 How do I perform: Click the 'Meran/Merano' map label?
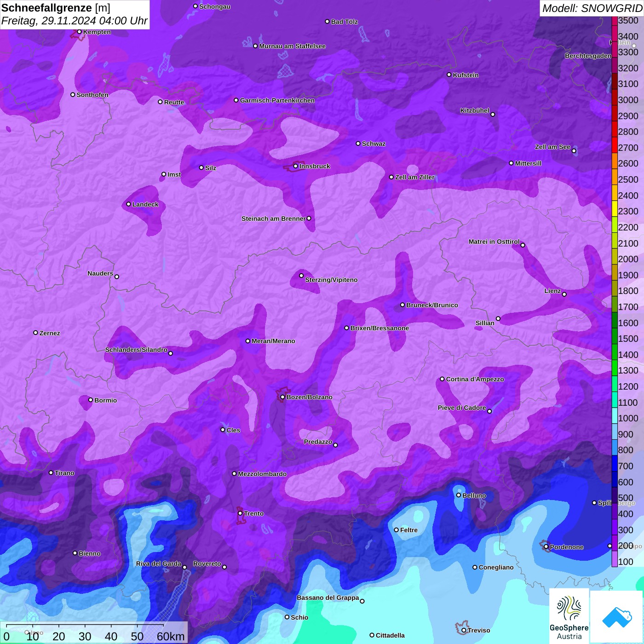tap(273, 341)
